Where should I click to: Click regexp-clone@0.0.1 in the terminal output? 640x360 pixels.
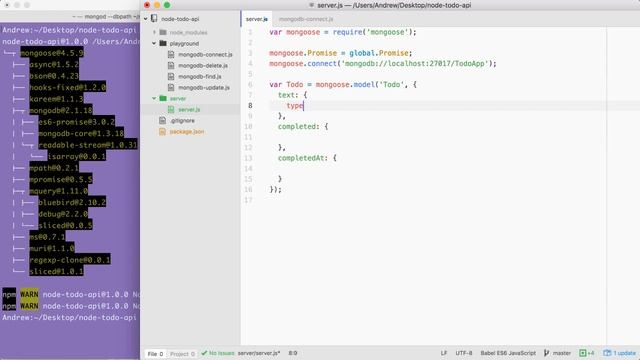pyautogui.click(x=70, y=260)
